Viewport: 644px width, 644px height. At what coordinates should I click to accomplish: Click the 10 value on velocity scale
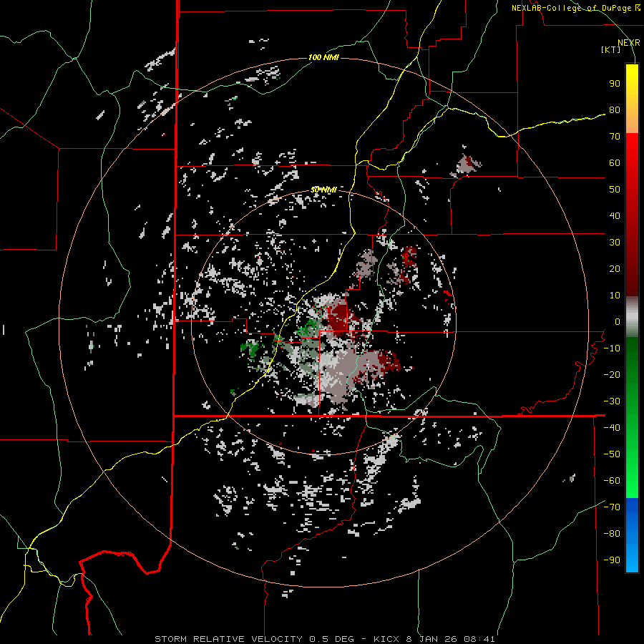tap(615, 296)
